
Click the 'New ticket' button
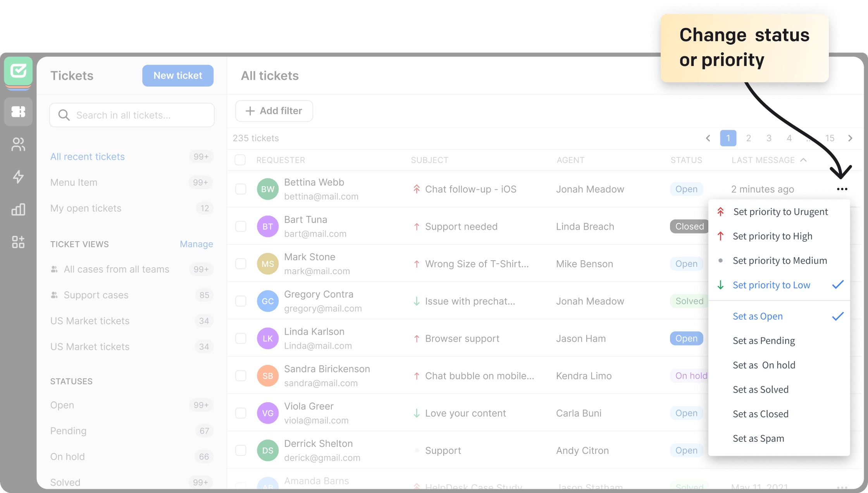coord(177,75)
